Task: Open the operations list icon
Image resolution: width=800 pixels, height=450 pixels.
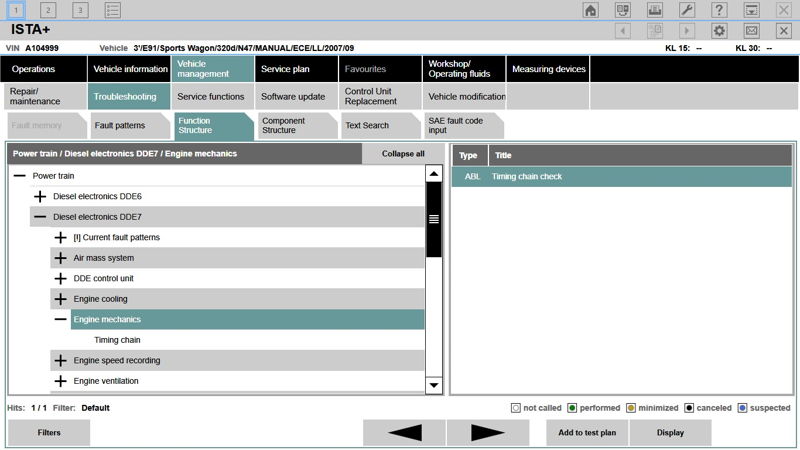Action: click(113, 10)
